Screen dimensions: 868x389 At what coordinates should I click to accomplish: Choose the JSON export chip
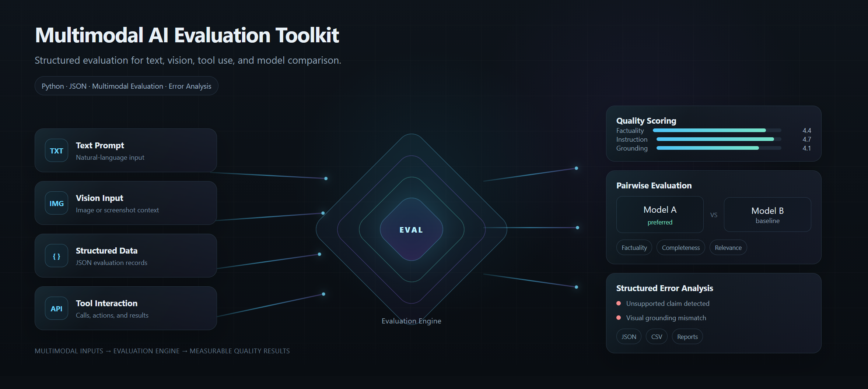pyautogui.click(x=629, y=337)
